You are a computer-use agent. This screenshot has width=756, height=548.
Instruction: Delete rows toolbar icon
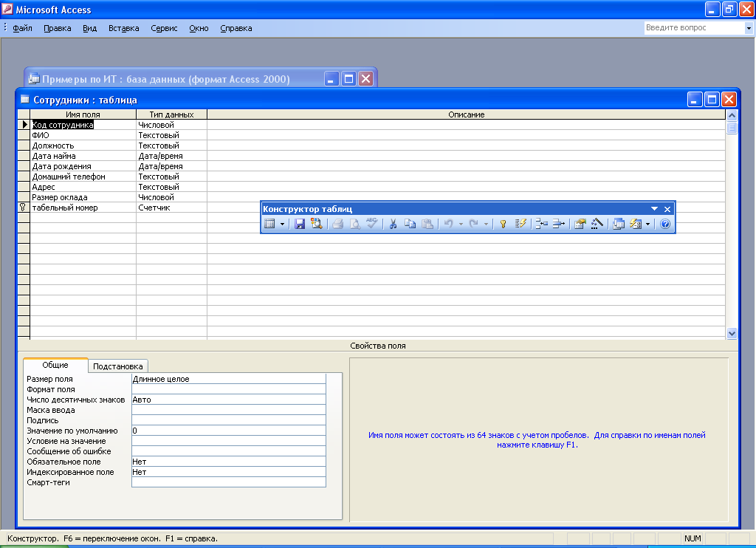tap(558, 224)
